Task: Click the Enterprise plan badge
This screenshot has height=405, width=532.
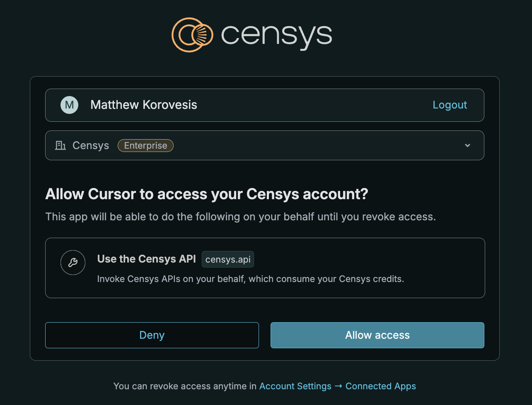Action: pyautogui.click(x=145, y=145)
